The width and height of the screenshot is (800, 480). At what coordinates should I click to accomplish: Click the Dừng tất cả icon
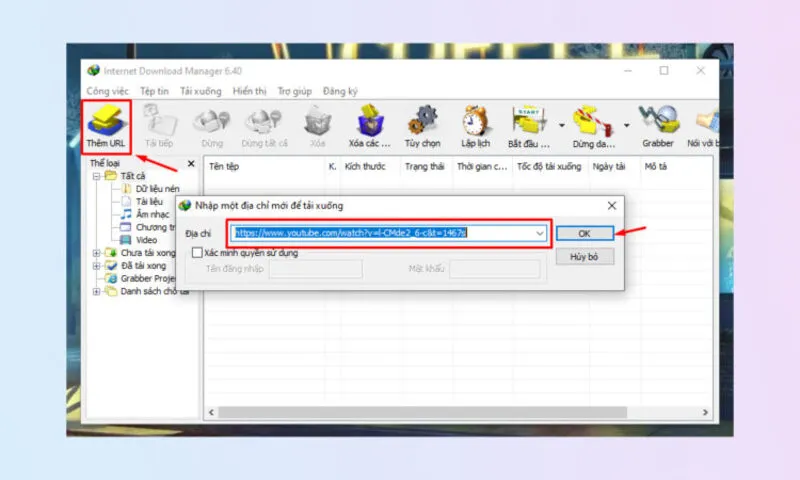click(264, 127)
